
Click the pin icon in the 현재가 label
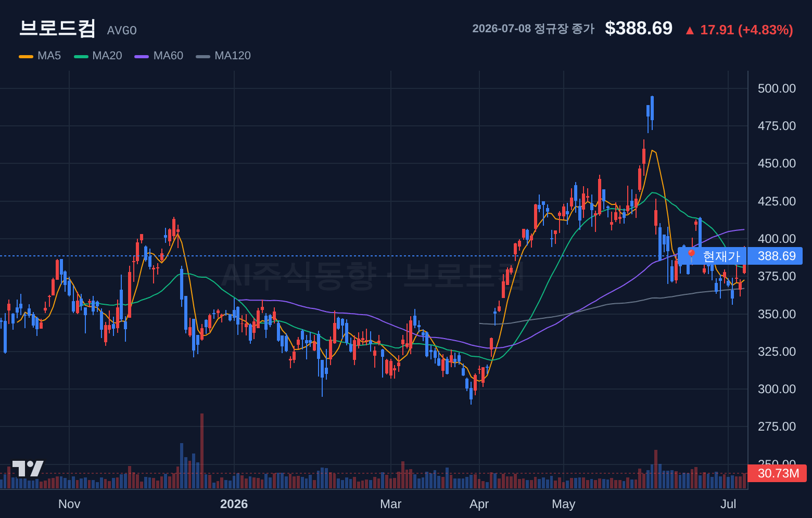tap(691, 256)
